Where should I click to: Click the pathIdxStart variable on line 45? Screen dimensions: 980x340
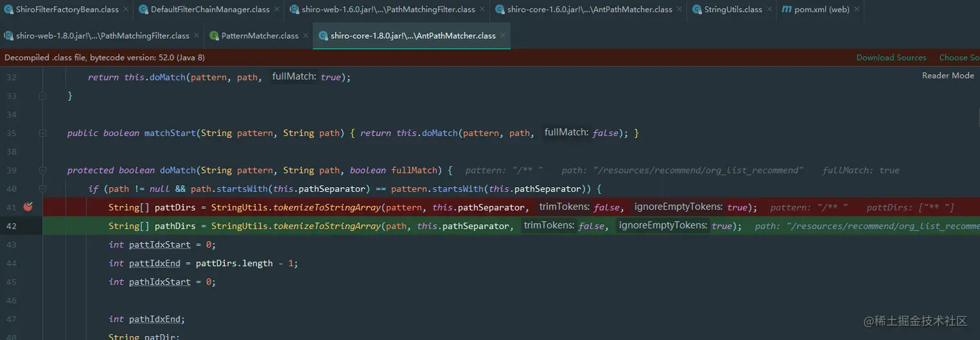click(159, 282)
